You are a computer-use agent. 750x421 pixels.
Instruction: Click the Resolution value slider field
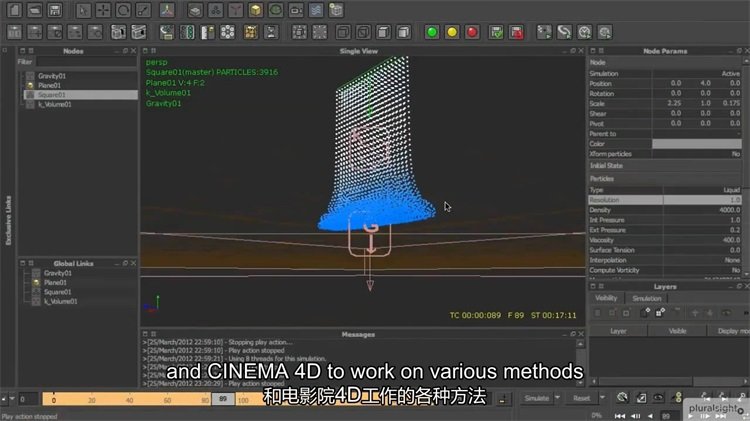pyautogui.click(x=702, y=200)
